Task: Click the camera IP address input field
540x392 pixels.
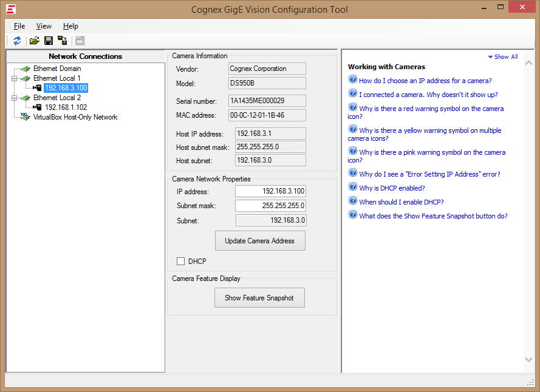Action: (270, 191)
